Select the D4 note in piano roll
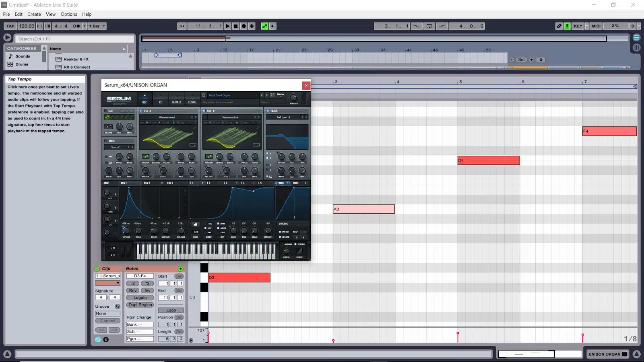The width and height of the screenshot is (644, 362). (x=489, y=160)
